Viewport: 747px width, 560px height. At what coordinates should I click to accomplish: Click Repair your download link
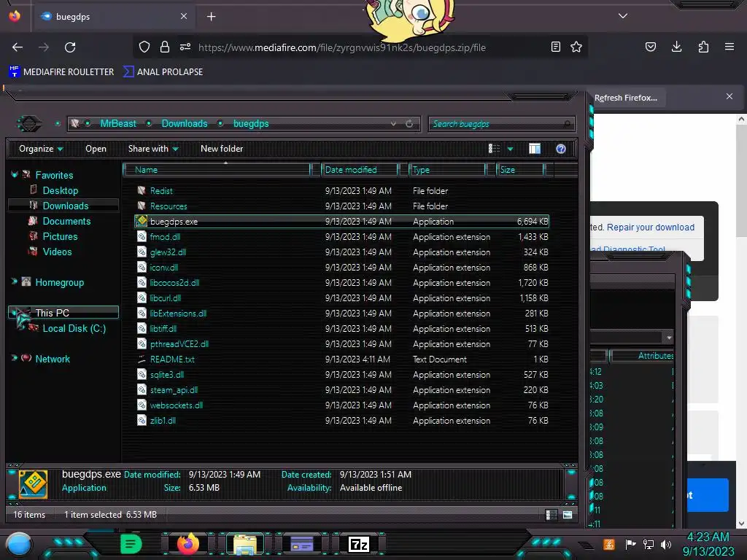(650, 227)
